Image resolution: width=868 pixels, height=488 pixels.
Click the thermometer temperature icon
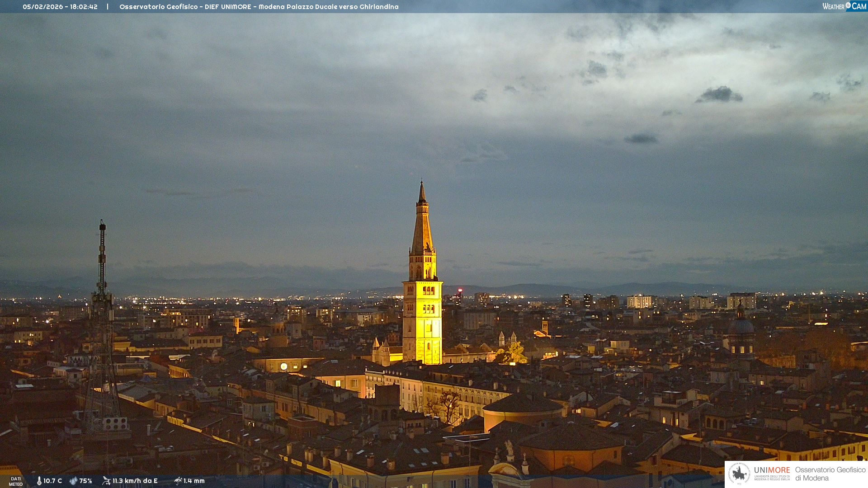tap(39, 481)
